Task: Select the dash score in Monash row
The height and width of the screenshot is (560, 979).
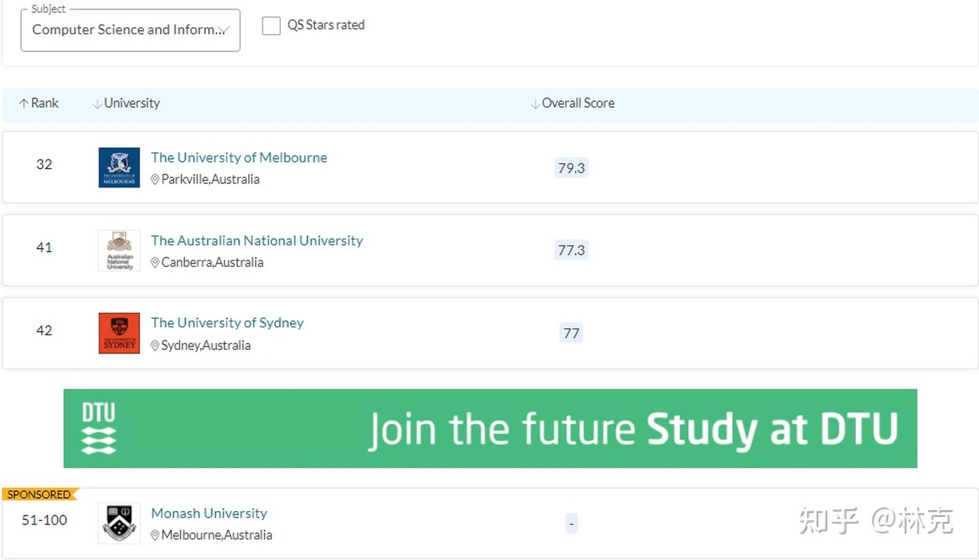Action: [571, 524]
